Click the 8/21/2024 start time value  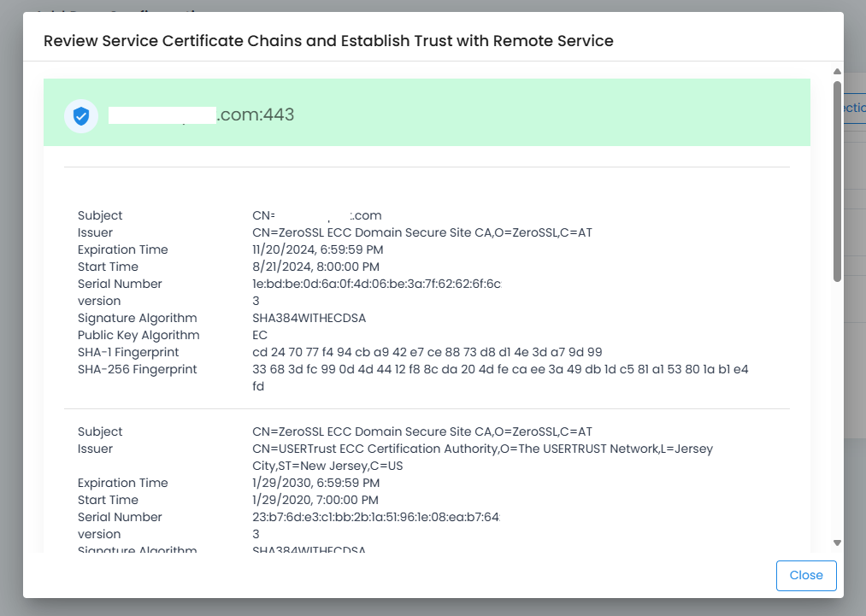(x=315, y=267)
